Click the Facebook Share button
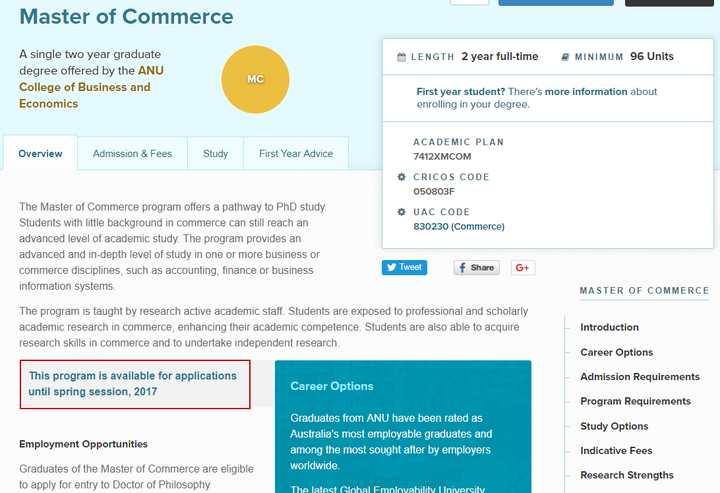 point(476,267)
